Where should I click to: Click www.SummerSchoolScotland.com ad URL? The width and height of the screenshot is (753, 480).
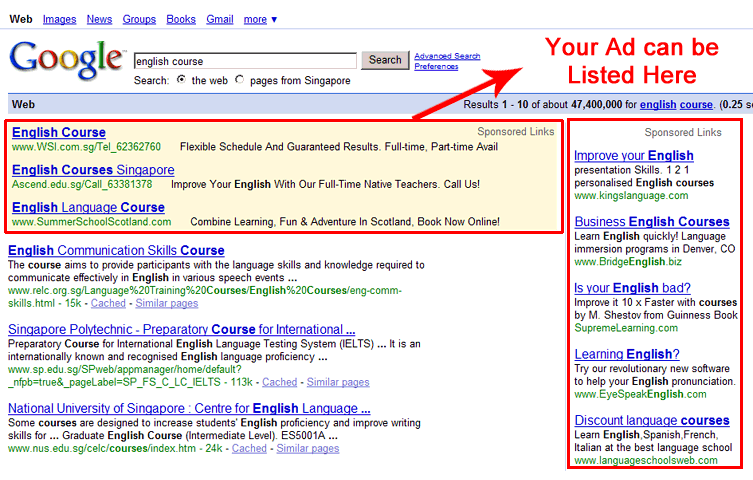click(x=92, y=222)
